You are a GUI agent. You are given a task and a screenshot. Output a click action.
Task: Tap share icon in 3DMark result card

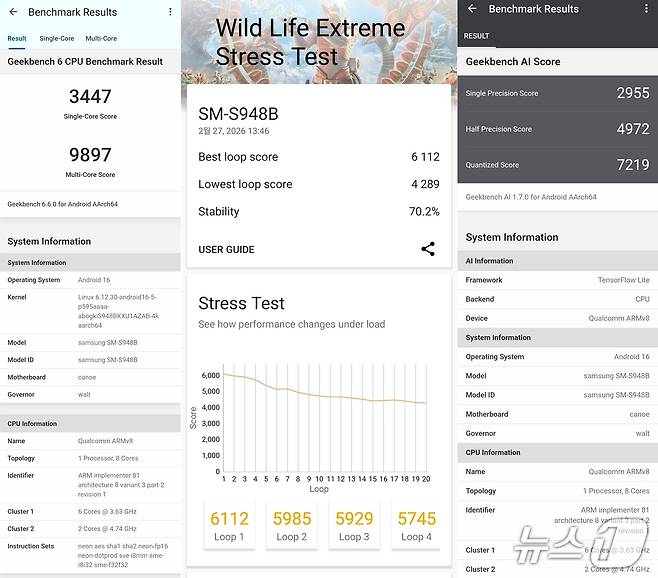(x=428, y=249)
